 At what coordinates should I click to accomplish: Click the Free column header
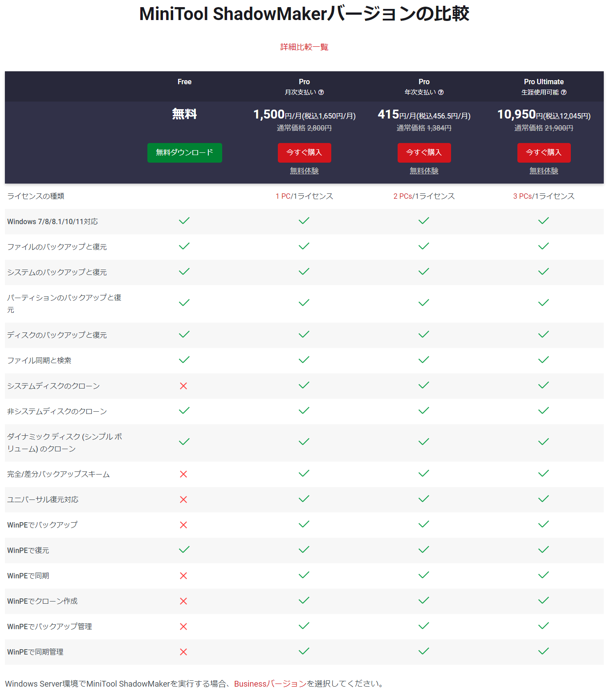click(x=184, y=82)
